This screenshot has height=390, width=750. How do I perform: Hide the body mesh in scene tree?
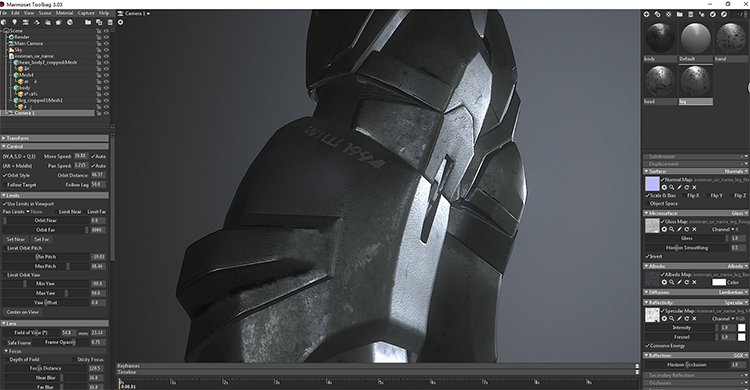[106, 88]
